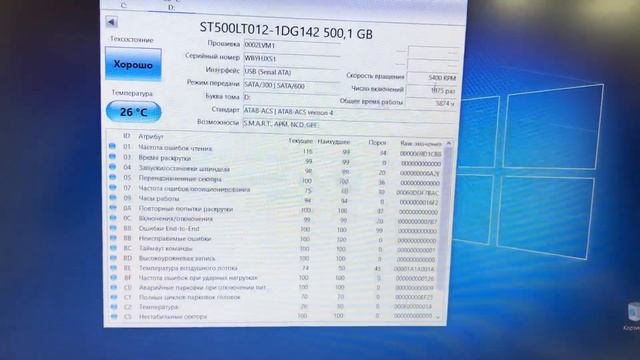Click the Raw-значения column header
Image resolution: width=640 pixels, height=360 pixels.
[421, 144]
